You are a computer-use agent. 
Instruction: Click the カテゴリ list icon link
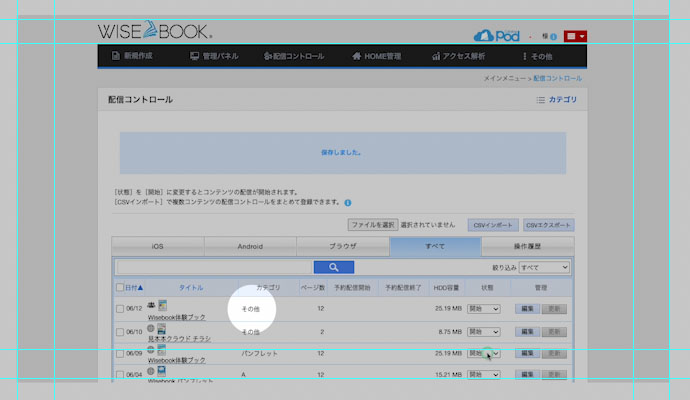click(x=556, y=100)
